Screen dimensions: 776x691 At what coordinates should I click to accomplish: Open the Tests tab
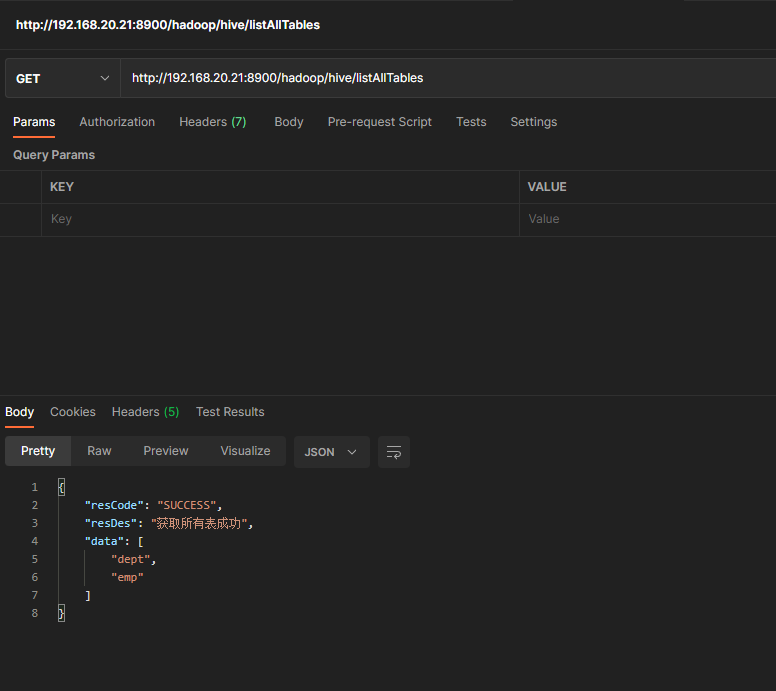point(471,122)
